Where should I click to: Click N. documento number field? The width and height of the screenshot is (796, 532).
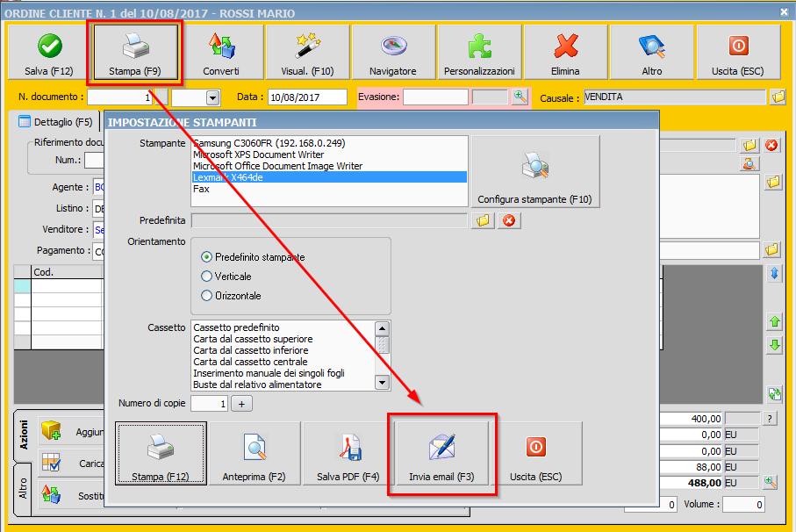(119, 97)
